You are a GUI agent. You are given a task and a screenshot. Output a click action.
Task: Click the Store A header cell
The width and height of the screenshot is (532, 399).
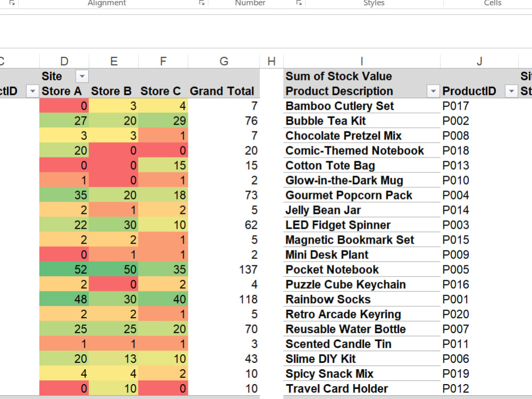coord(64,92)
